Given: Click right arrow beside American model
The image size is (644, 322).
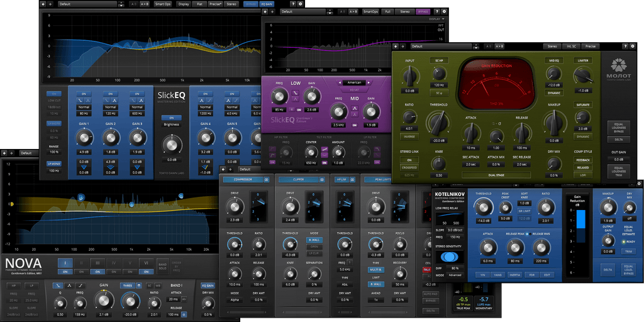Looking at the screenshot, I should coord(369,82).
